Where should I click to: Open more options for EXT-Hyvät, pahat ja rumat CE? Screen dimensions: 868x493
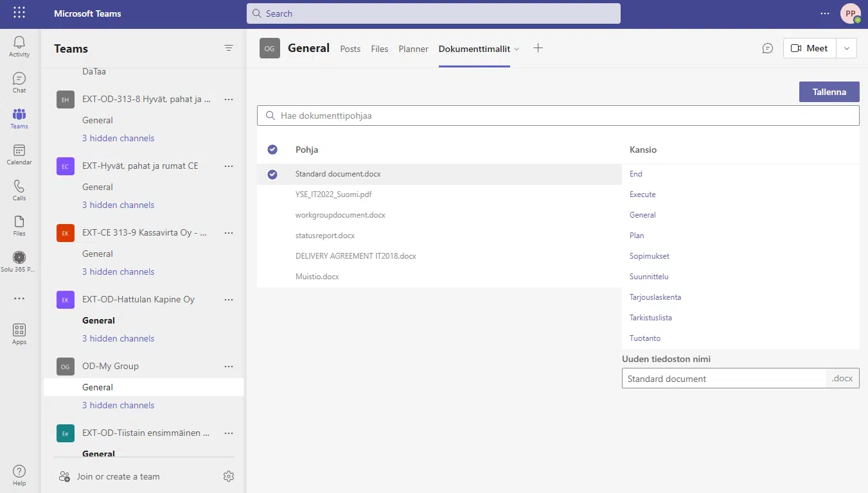pos(229,166)
